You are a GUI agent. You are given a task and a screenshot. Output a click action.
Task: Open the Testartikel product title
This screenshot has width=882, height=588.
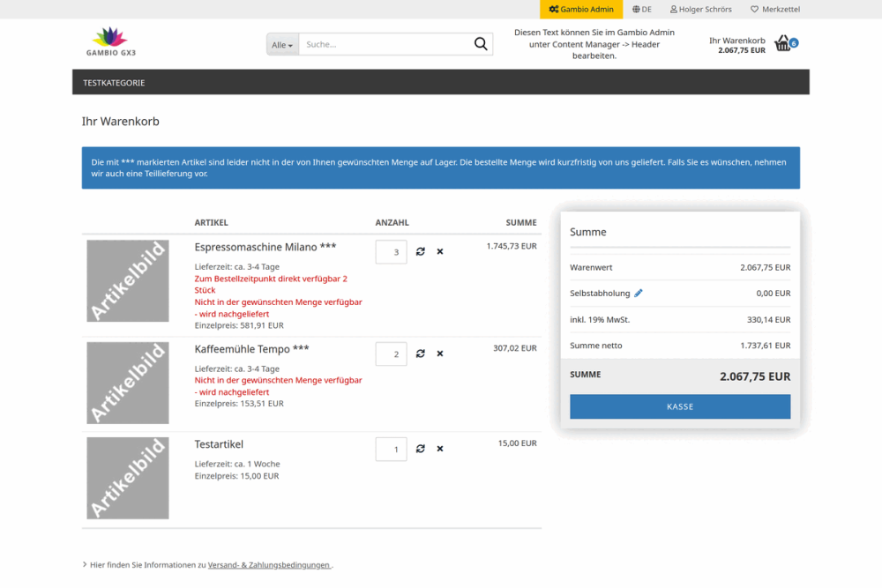pos(219,444)
